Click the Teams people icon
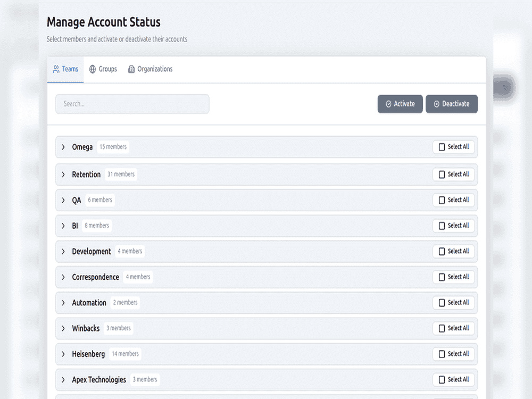532x399 pixels. tap(56, 69)
